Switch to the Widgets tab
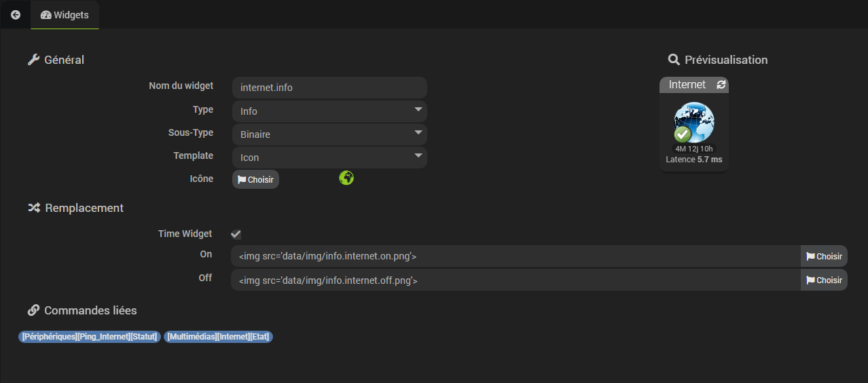 click(65, 15)
